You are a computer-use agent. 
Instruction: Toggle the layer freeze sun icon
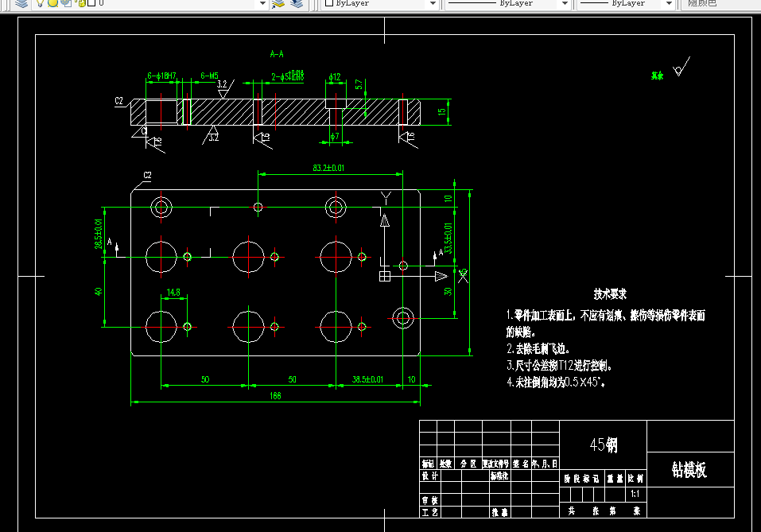coord(52,3)
